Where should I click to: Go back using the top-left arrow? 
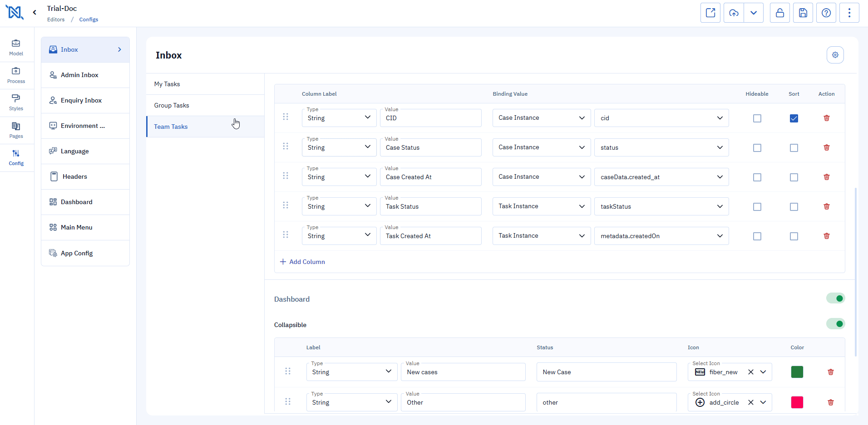click(x=35, y=13)
